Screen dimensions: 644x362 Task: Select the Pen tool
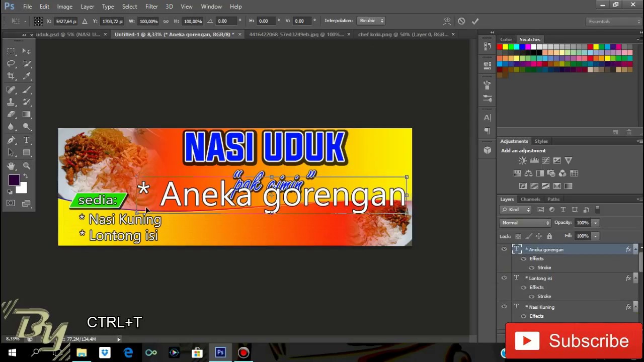pos(11,140)
